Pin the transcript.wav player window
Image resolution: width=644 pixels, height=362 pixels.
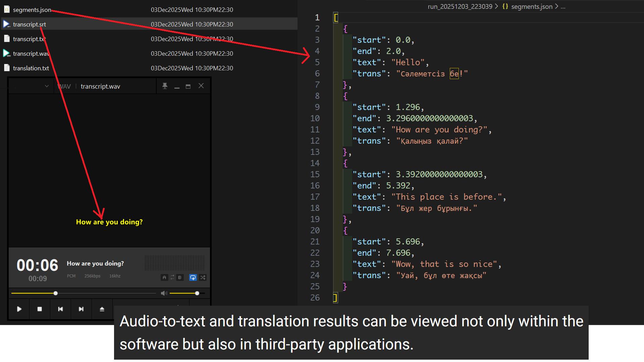tap(165, 86)
